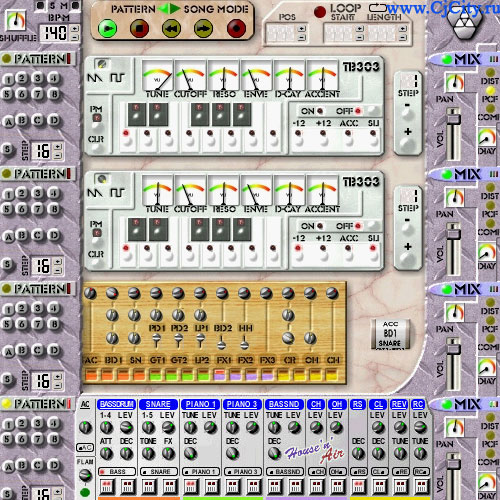Toggle the ACC accent button on the upper TB303
500x500 pixels.
click(348, 140)
